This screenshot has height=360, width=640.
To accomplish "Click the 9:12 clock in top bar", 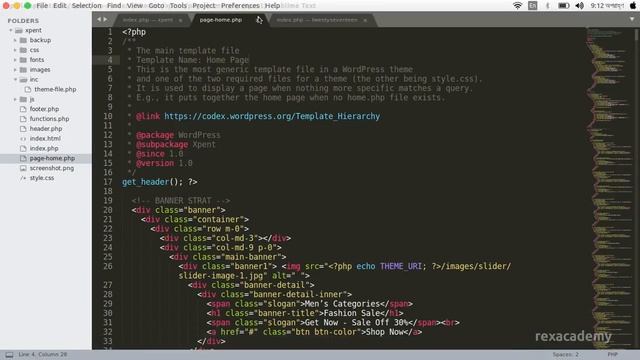I will click(x=607, y=6).
